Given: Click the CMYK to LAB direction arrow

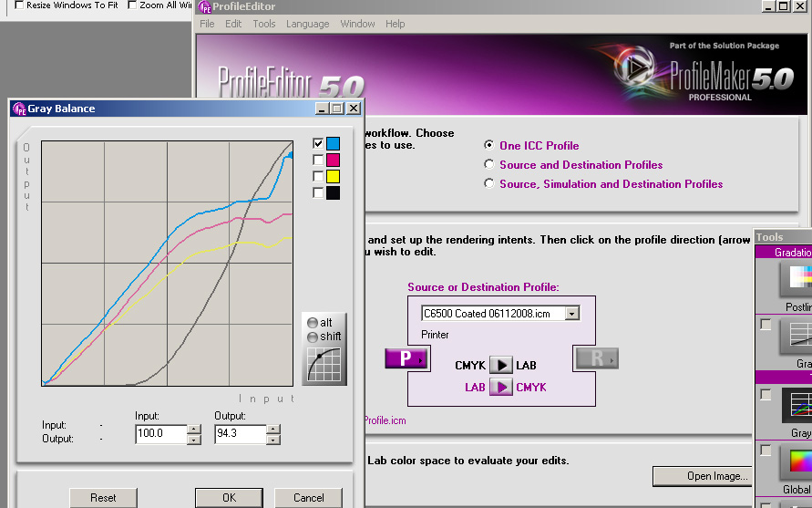Looking at the screenshot, I should tap(500, 365).
